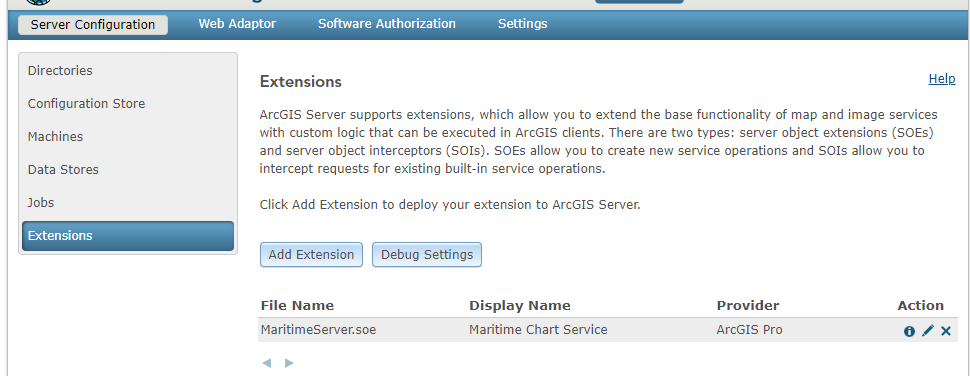Open the Web Adaptor tab
970x376 pixels.
[237, 24]
